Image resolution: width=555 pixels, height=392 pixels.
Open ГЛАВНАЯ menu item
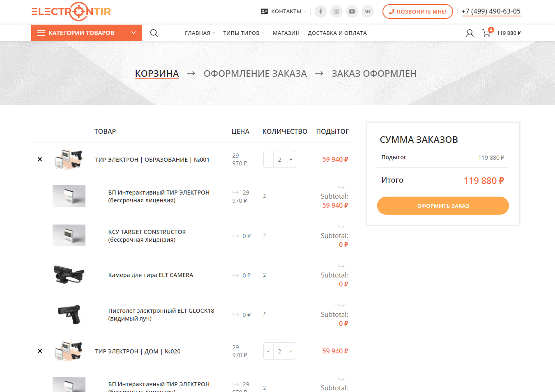pos(200,33)
